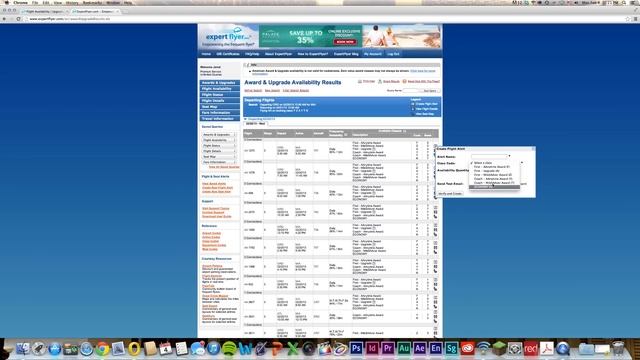640x360 pixels.
Task: Launch Premiere Pro from the dock
Action: click(x=388, y=349)
